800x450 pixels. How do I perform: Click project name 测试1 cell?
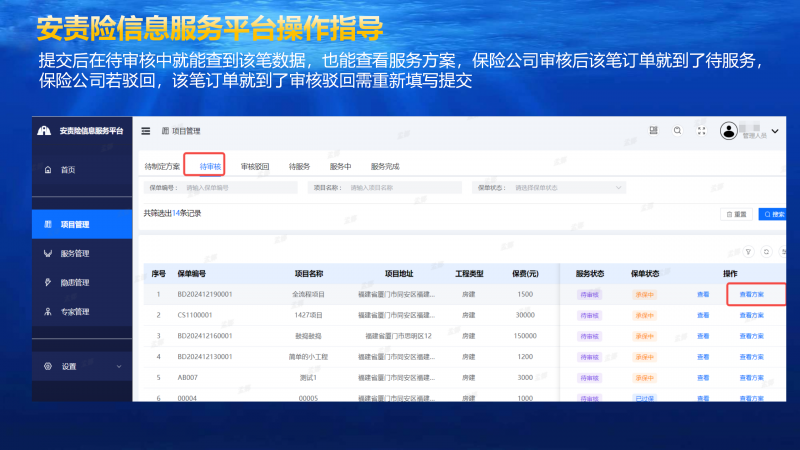pos(308,378)
